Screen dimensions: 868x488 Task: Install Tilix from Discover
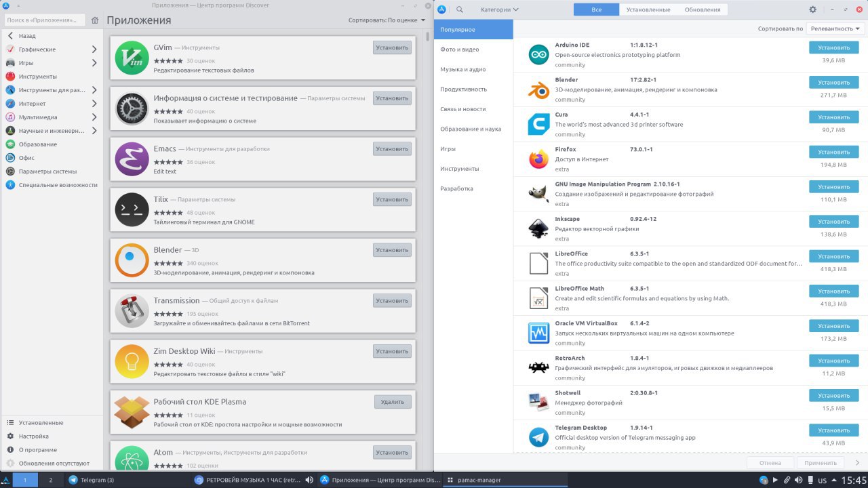(x=392, y=199)
